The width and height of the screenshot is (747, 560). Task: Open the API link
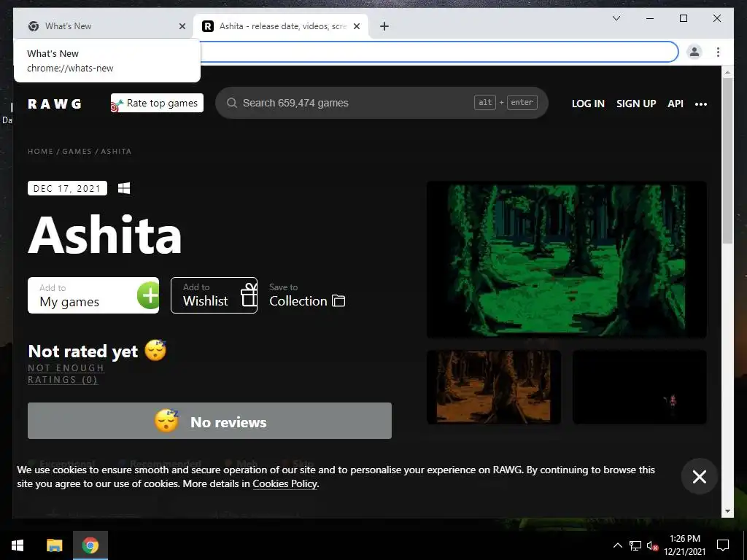click(675, 104)
